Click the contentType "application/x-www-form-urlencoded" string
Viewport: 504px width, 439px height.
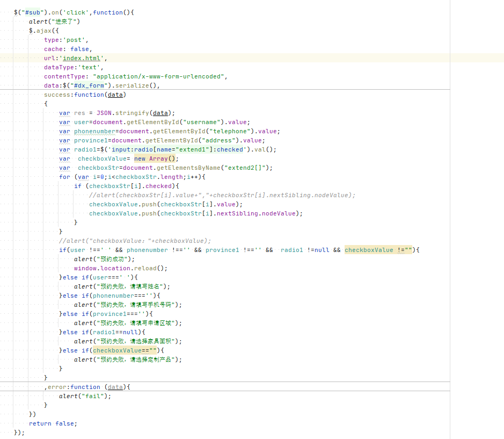(x=158, y=77)
